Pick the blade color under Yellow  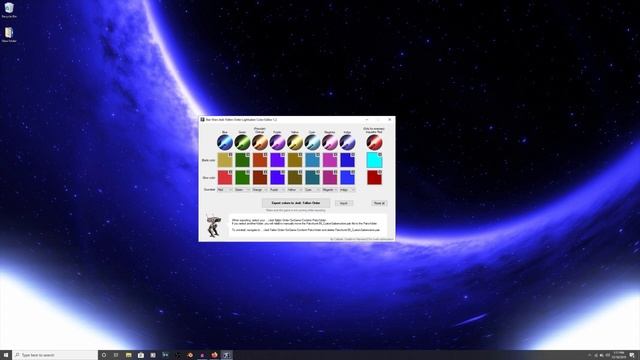pyautogui.click(x=295, y=160)
